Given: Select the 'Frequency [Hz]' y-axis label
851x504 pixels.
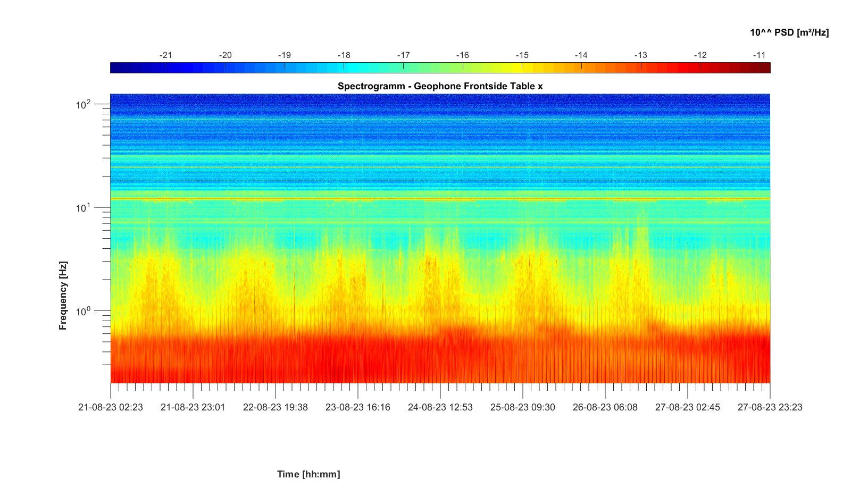Looking at the screenshot, I should (63, 296).
